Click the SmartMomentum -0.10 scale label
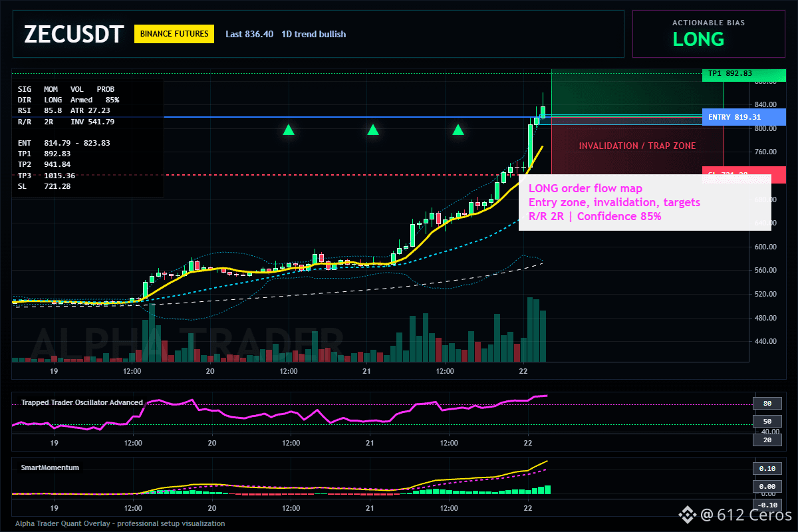 click(x=767, y=505)
